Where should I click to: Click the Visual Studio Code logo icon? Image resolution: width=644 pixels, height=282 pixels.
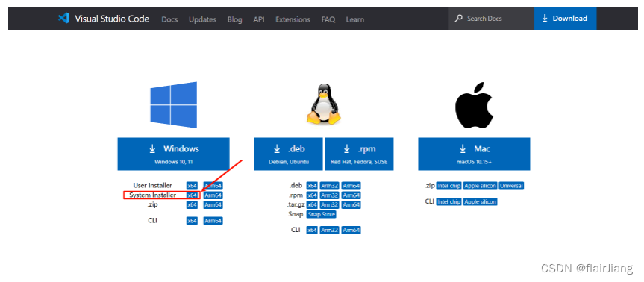click(63, 19)
